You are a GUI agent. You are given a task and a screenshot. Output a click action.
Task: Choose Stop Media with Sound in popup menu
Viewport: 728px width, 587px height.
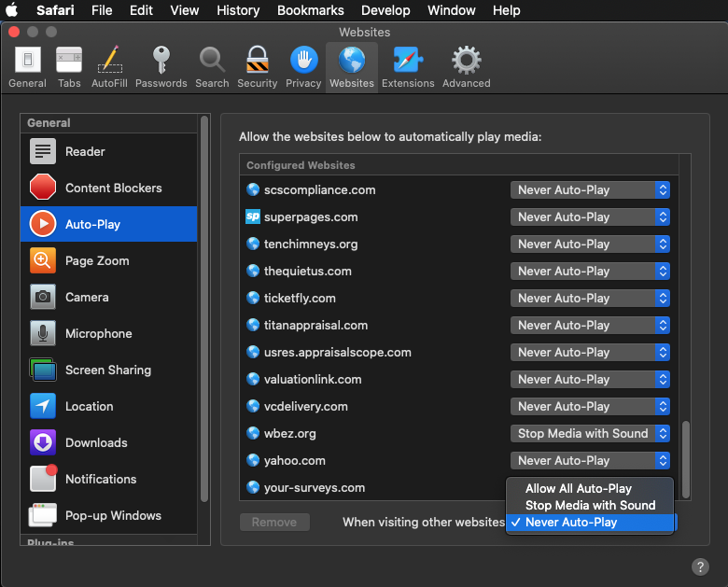590,505
